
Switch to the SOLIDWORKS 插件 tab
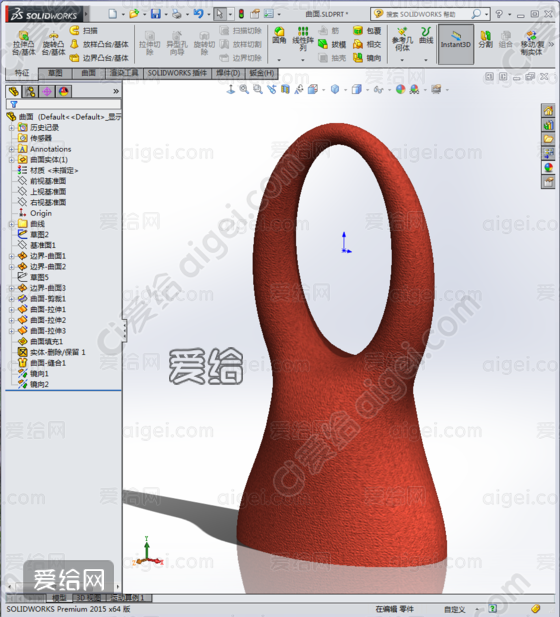coord(177,73)
